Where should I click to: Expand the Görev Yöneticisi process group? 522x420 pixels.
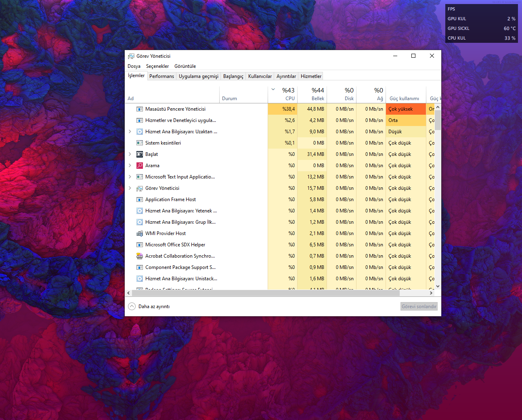tap(130, 188)
